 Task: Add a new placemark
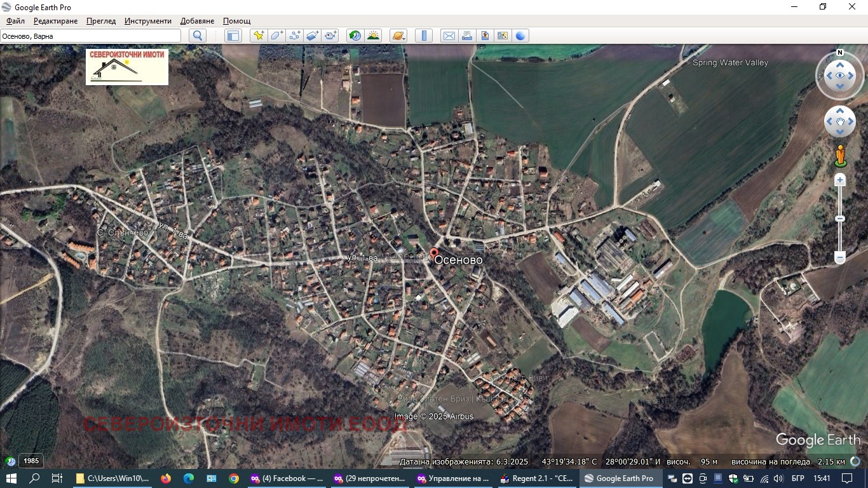(258, 36)
